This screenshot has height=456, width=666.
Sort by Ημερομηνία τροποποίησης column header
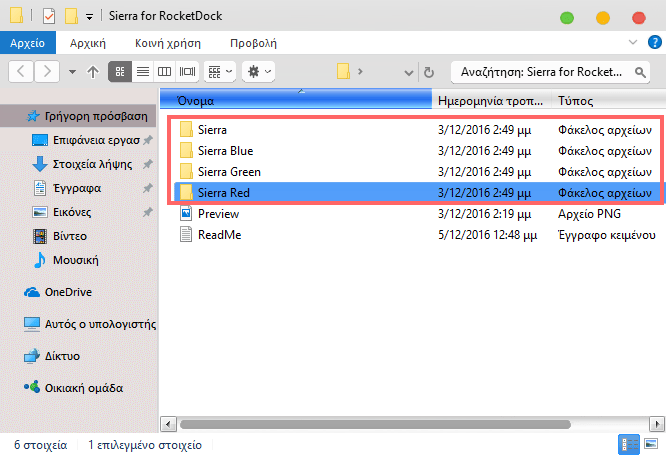click(491, 101)
